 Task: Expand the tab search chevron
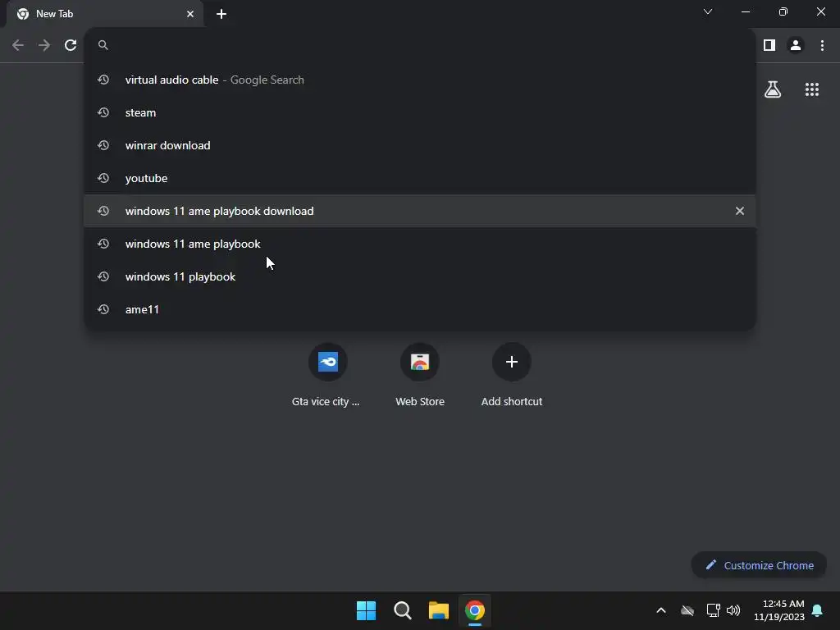708,11
